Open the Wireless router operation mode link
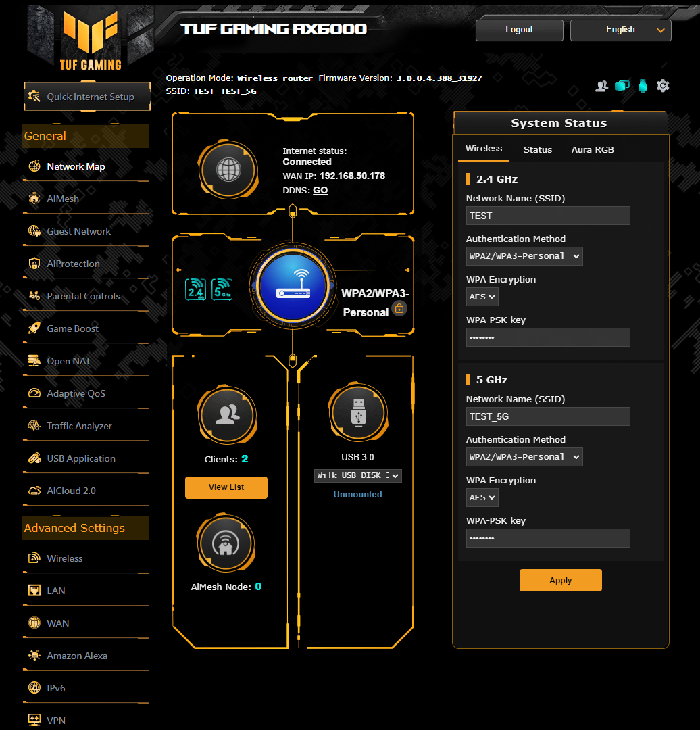Image resolution: width=700 pixels, height=730 pixels. coord(274,78)
